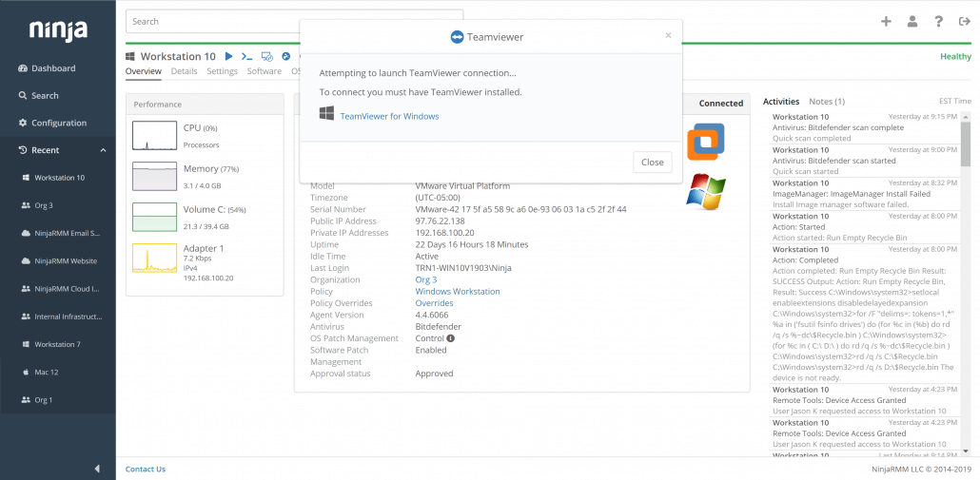Click the TeamViewer icon beside Workstation 10
Screen dimensions: 980x480
click(x=285, y=57)
